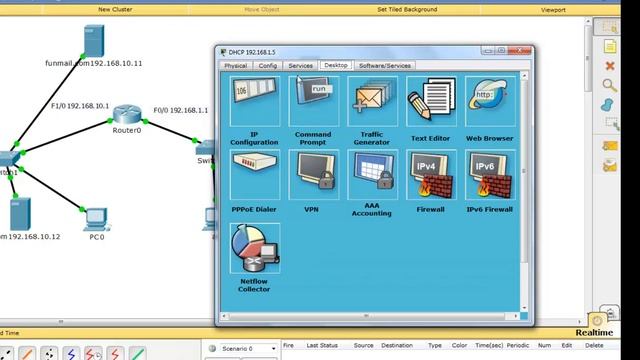Open the Netflow Collector
This screenshot has width=640, height=360.
[x=255, y=248]
